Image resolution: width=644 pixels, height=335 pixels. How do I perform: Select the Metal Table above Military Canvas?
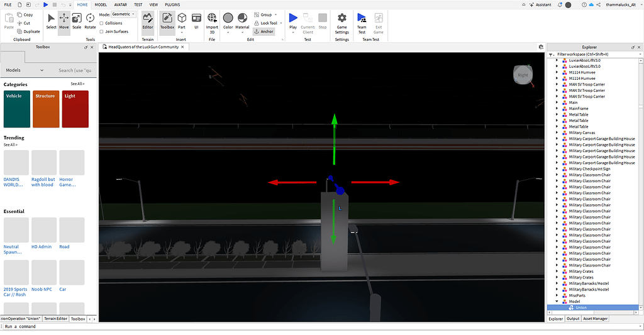click(x=579, y=127)
